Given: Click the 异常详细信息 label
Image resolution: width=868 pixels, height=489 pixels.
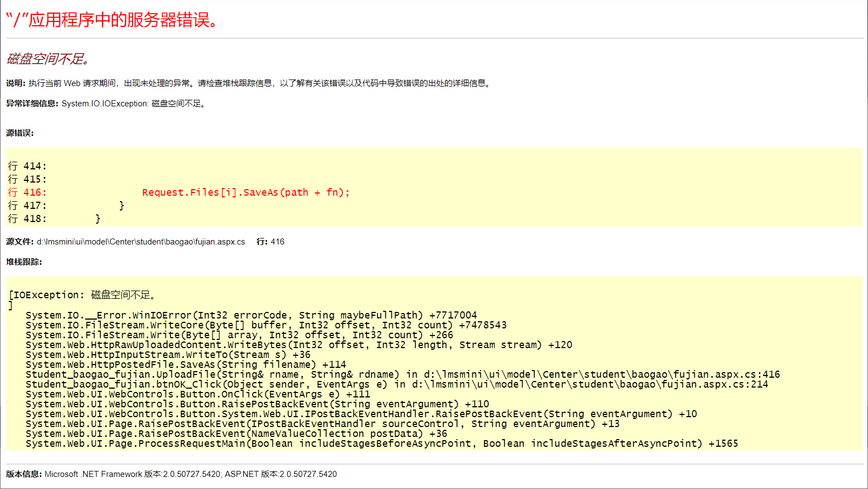Looking at the screenshot, I should point(32,104).
